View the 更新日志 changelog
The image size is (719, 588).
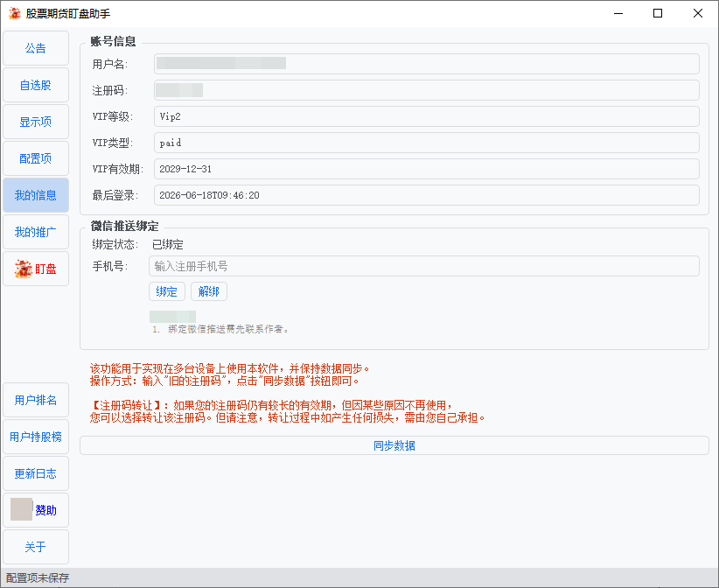click(36, 473)
